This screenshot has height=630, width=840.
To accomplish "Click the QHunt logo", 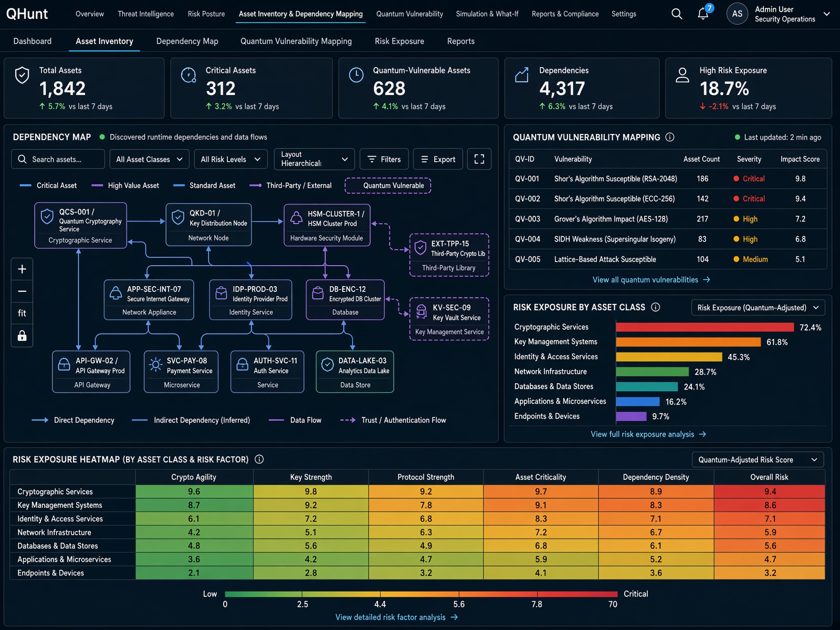I will click(27, 14).
